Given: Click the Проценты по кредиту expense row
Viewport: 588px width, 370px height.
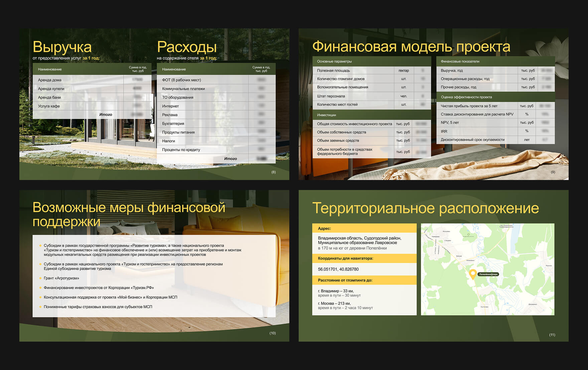Looking at the screenshot, I should pos(216,150).
